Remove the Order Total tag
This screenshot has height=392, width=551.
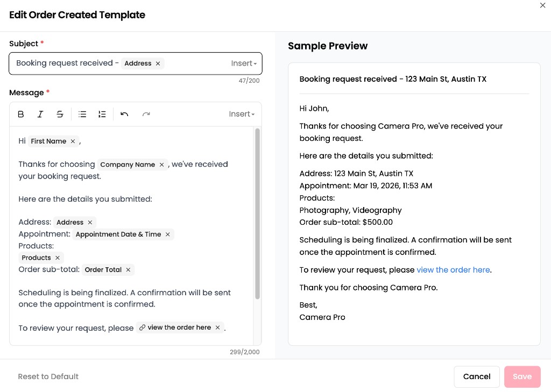click(x=128, y=270)
